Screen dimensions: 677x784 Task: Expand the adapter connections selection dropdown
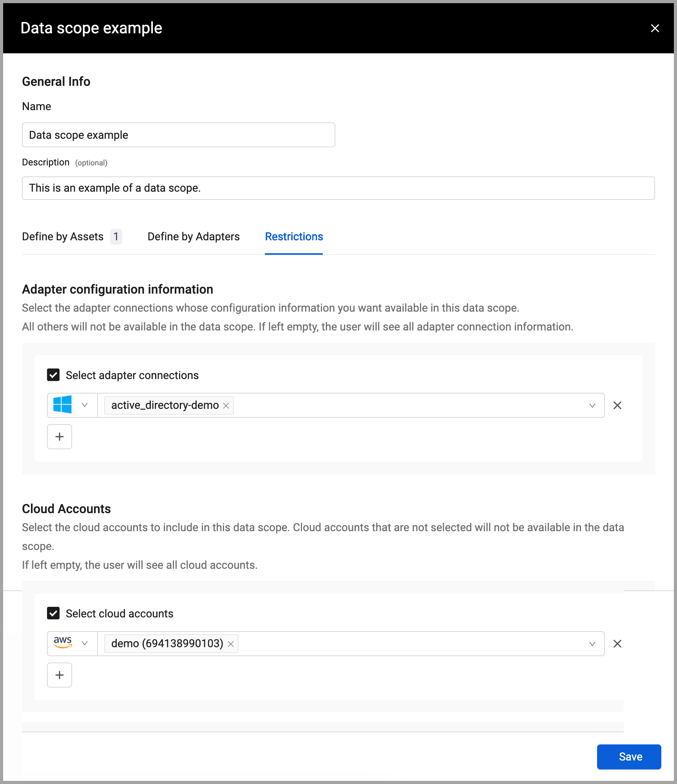tap(592, 405)
